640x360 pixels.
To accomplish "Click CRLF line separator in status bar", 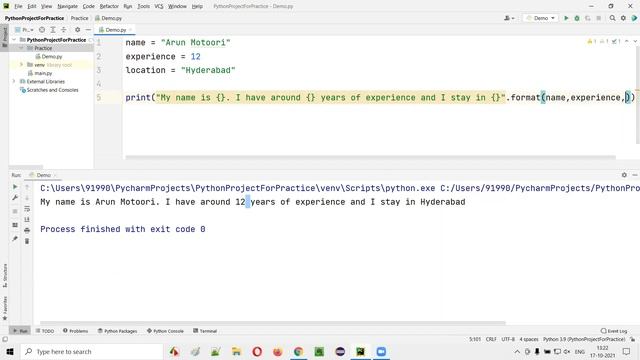I will coord(491,339).
